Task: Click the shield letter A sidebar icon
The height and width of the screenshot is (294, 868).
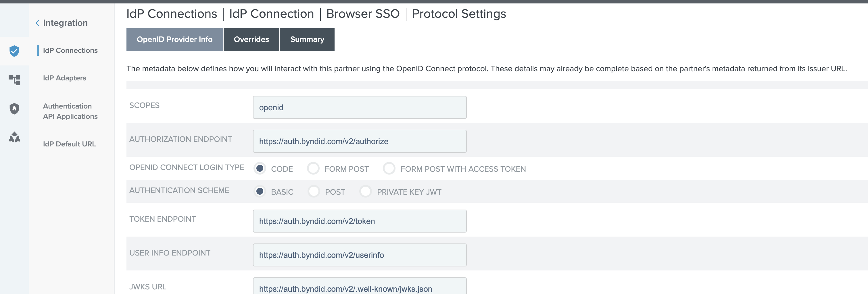Action: [x=14, y=109]
